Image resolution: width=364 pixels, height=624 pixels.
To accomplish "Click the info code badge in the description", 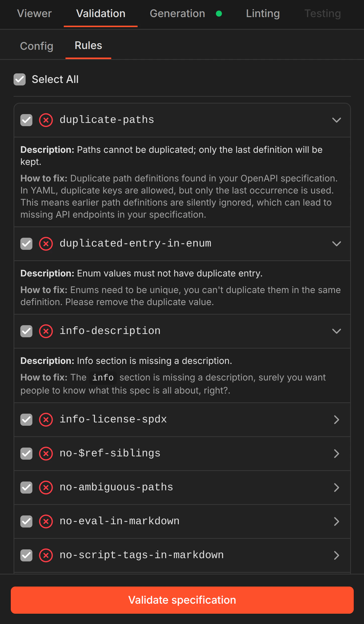I will pos(103,377).
